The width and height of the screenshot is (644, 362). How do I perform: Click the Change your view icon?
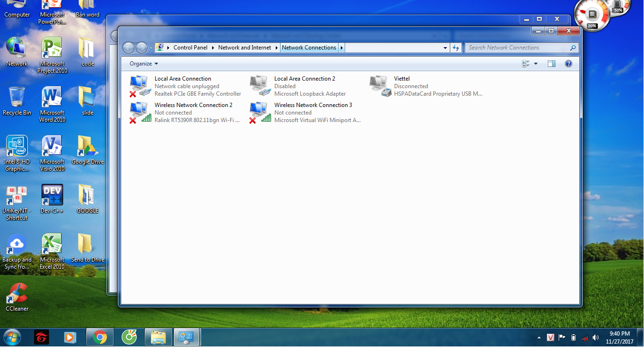[x=526, y=64]
